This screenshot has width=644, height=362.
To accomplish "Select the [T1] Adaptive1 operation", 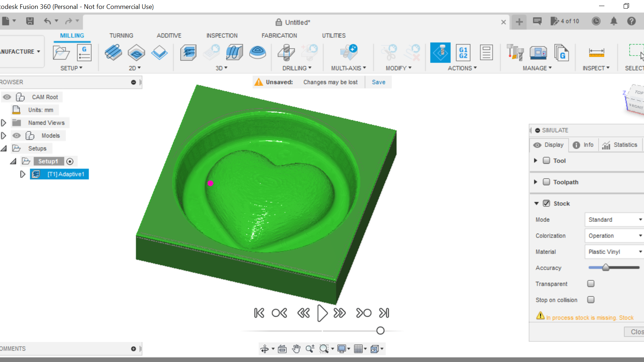I will coord(59,174).
